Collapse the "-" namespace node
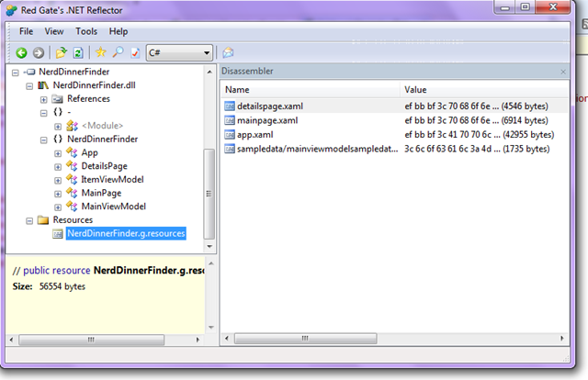588x380 pixels. pyautogui.click(x=43, y=113)
